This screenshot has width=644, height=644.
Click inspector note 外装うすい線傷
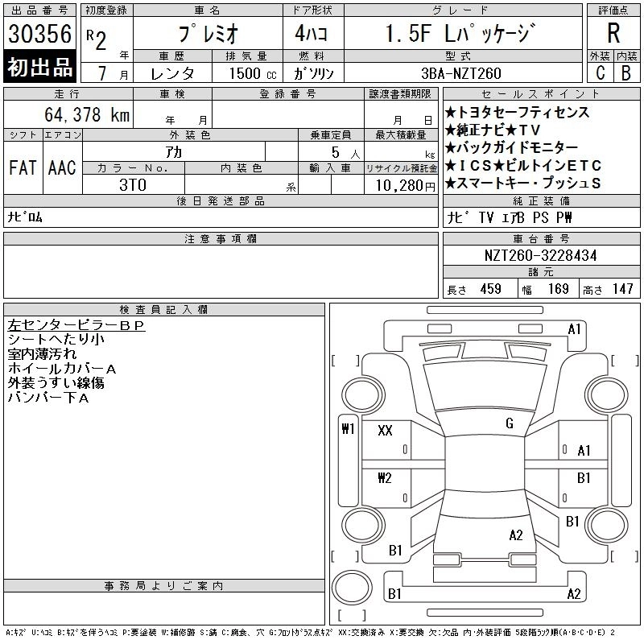click(x=56, y=383)
